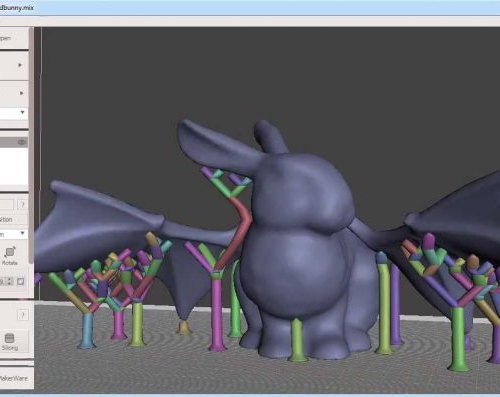This screenshot has width=500, height=397.
Task: Toggle the eye icon in object list header
Action: pos(22,142)
